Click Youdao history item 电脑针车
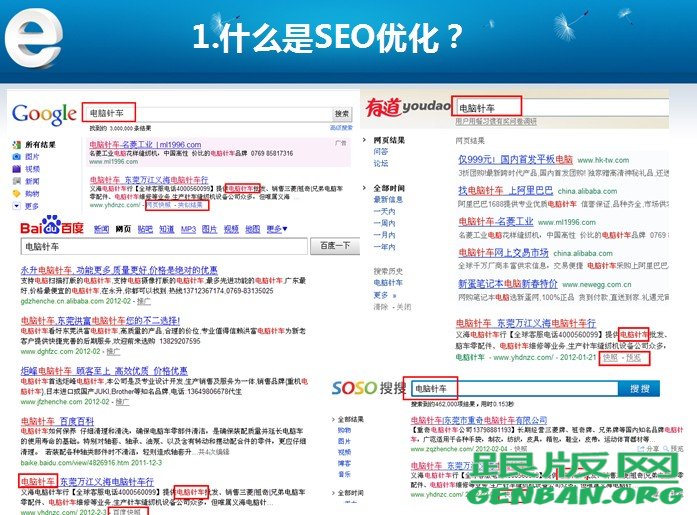This screenshot has width=697, height=515. coord(388,283)
